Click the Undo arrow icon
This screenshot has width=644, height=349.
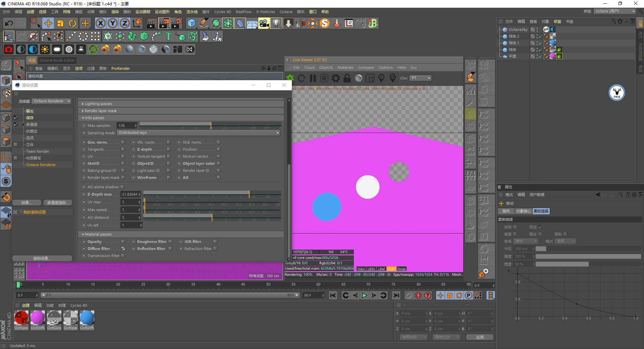pos(9,23)
